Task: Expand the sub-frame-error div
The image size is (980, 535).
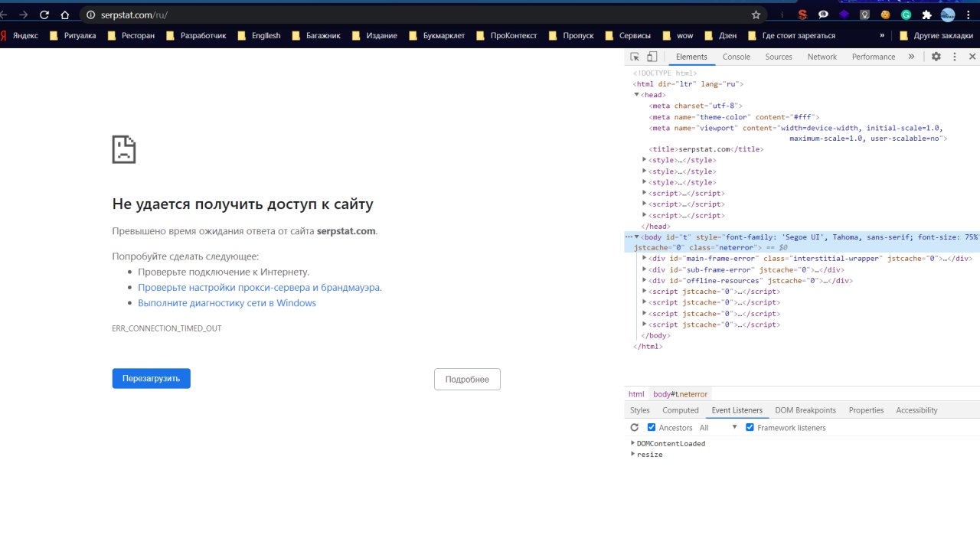Action: tap(645, 269)
